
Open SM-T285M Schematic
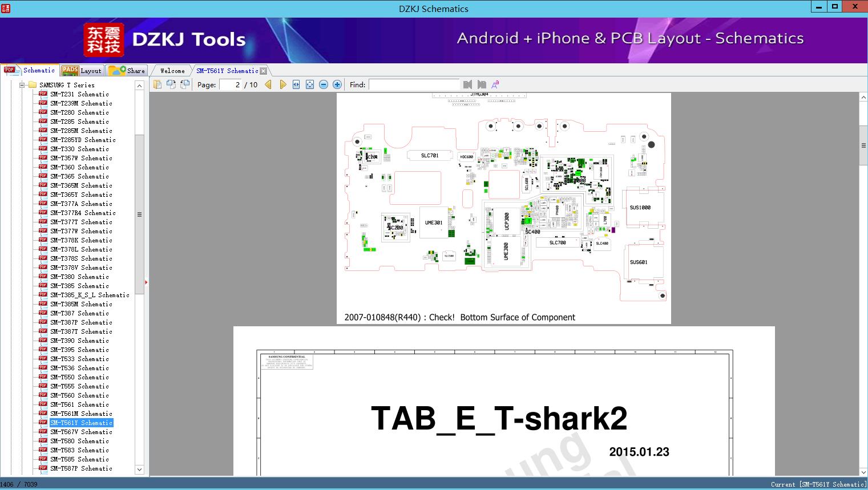81,131
